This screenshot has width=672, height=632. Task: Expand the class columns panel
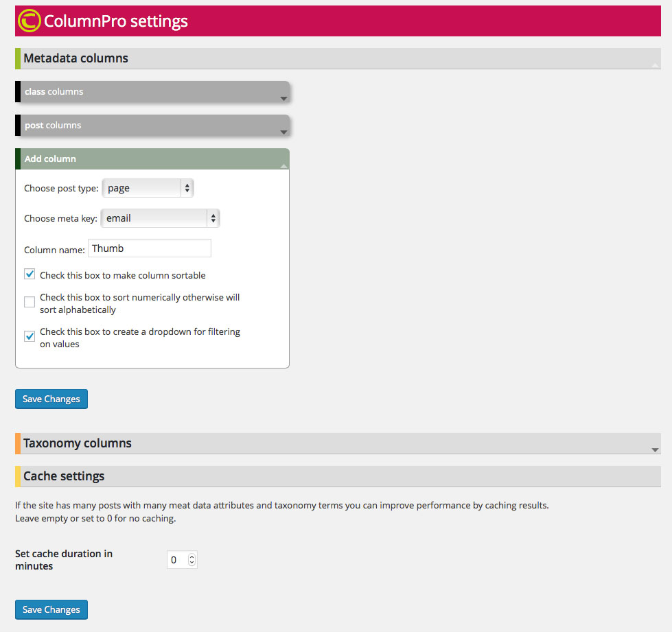pyautogui.click(x=152, y=92)
